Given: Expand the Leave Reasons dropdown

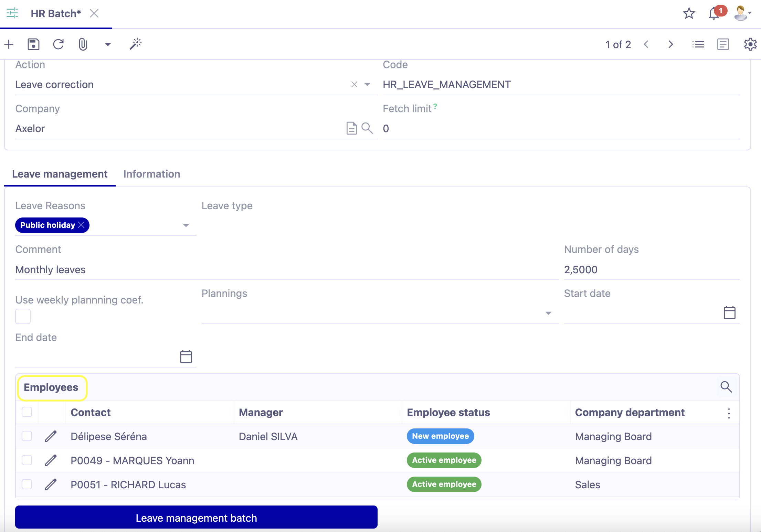Looking at the screenshot, I should point(186,225).
